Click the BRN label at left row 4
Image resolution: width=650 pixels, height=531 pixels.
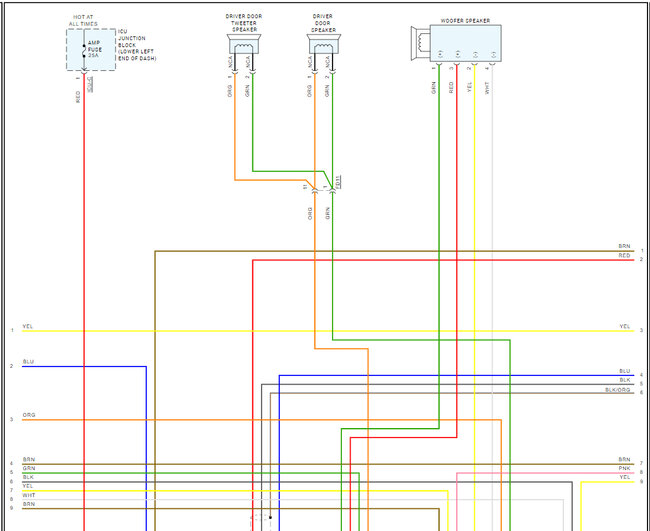[29, 459]
